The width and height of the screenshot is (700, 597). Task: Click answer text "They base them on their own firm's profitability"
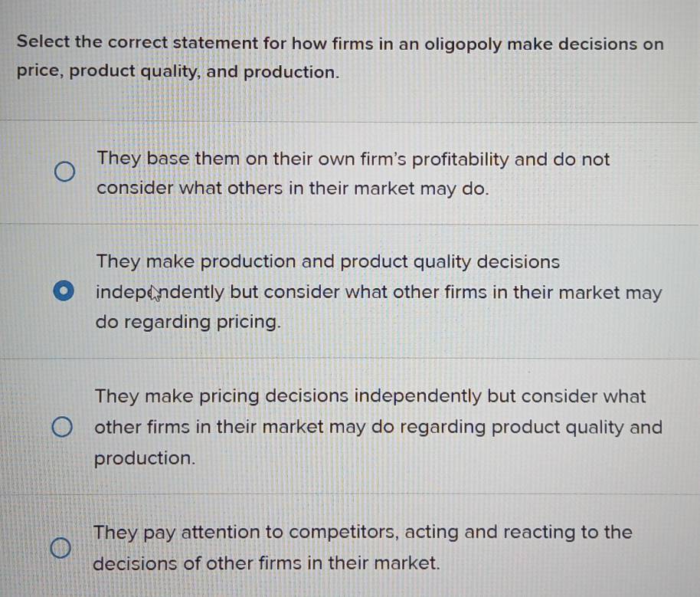tap(353, 159)
